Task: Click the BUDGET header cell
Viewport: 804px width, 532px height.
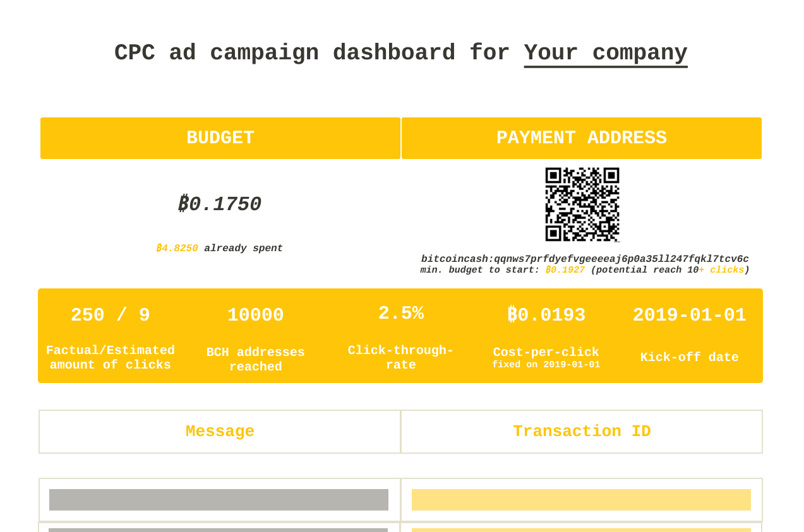Action: (x=220, y=137)
